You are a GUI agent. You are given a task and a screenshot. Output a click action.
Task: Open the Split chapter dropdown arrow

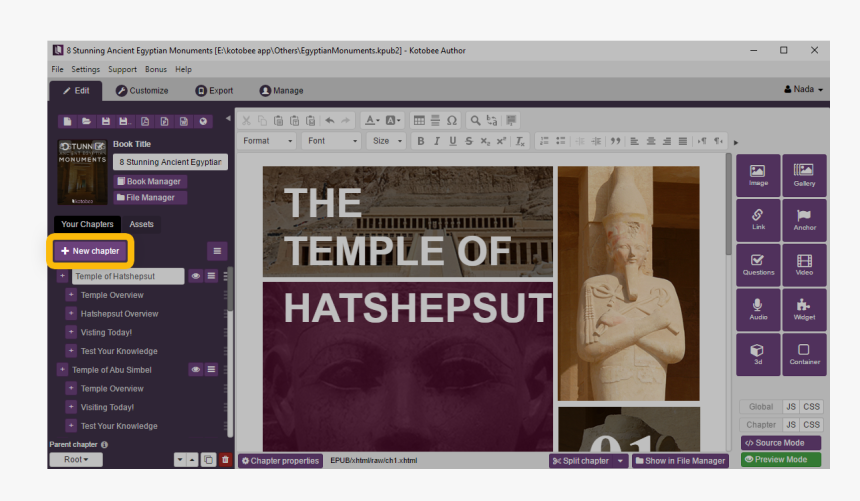pos(620,461)
